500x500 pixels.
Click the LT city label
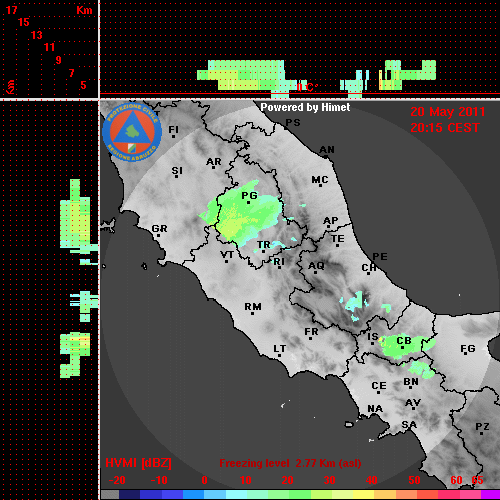tap(279, 349)
